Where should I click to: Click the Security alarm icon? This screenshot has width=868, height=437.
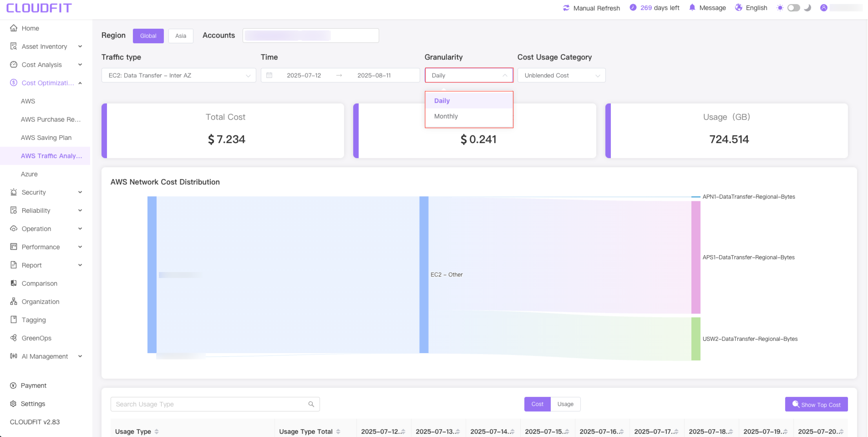(x=14, y=192)
